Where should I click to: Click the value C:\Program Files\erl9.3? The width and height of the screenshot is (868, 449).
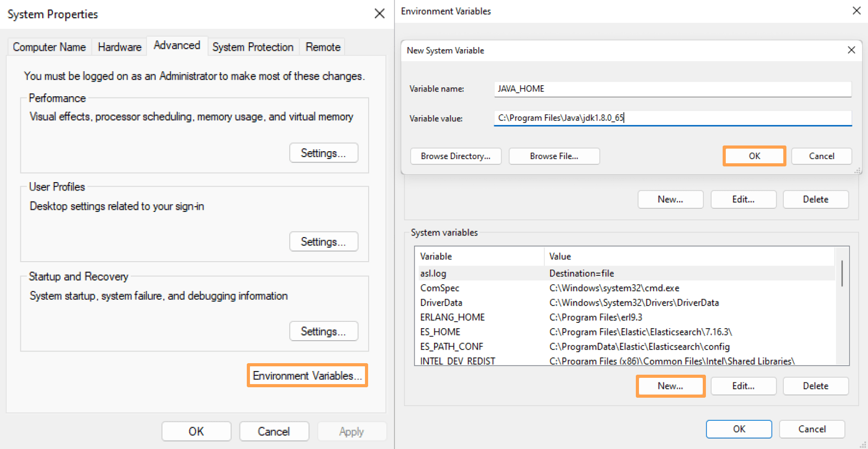(596, 317)
